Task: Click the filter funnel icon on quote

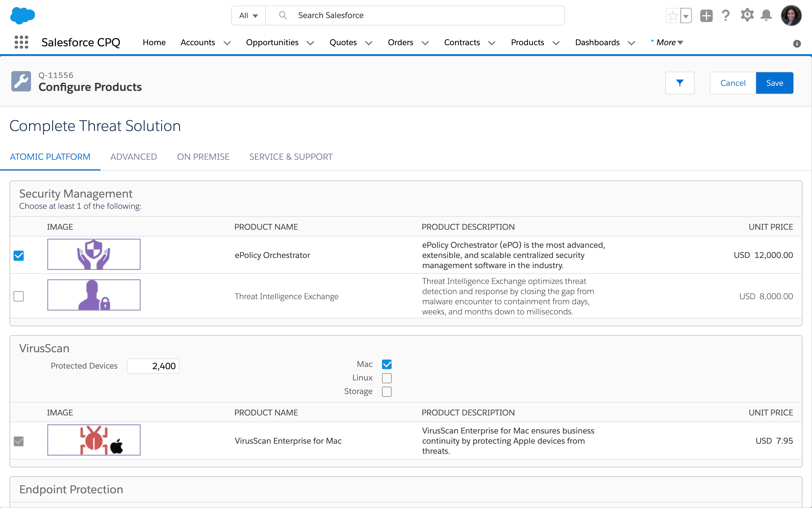Action: click(x=680, y=83)
